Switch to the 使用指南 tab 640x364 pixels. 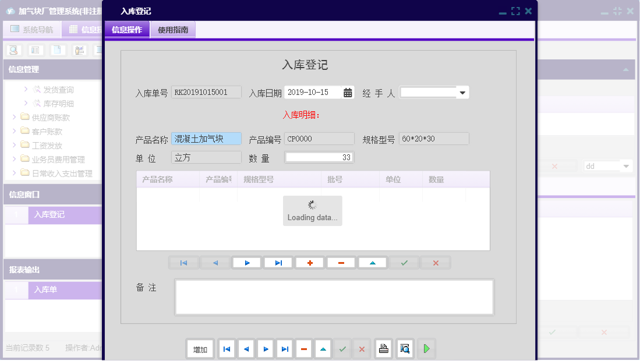(x=172, y=29)
